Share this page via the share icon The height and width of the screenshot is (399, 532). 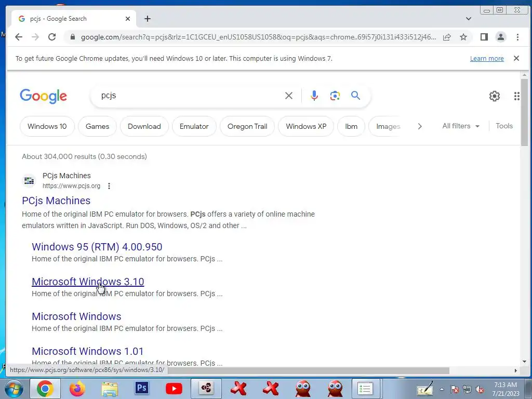[x=447, y=37]
